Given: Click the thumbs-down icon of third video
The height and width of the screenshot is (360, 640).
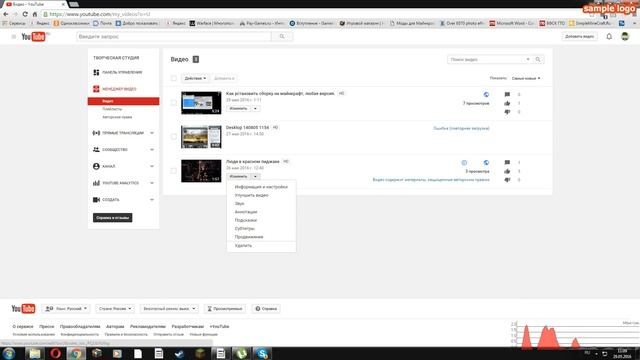Looking at the screenshot, I should tap(507, 180).
